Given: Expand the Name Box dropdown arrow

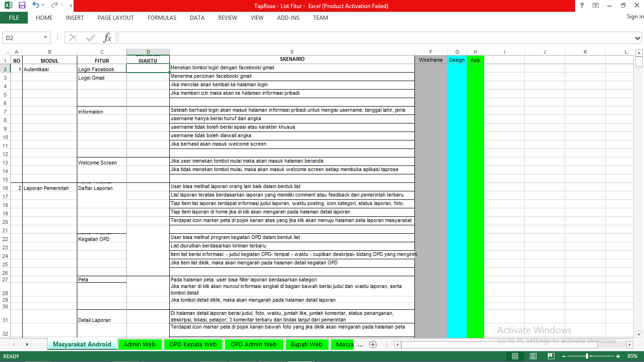Looking at the screenshot, I should tap(46, 38).
